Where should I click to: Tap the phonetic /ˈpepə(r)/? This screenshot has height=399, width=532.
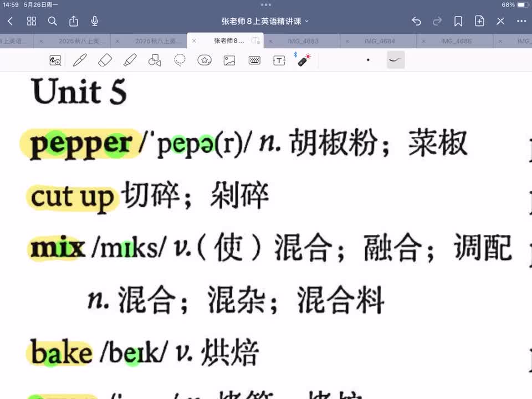[196, 144]
